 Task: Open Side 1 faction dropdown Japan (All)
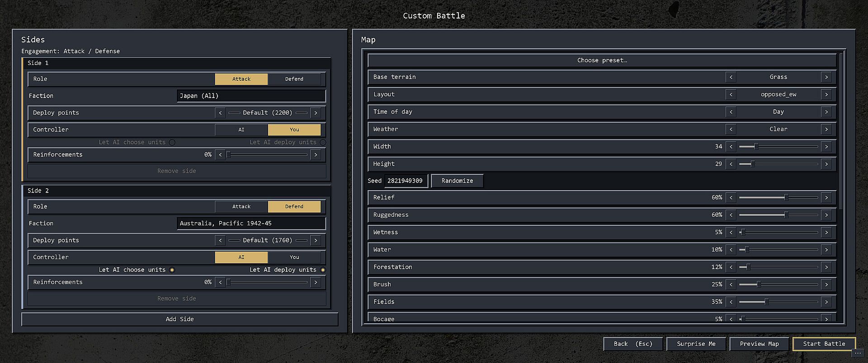pyautogui.click(x=251, y=96)
